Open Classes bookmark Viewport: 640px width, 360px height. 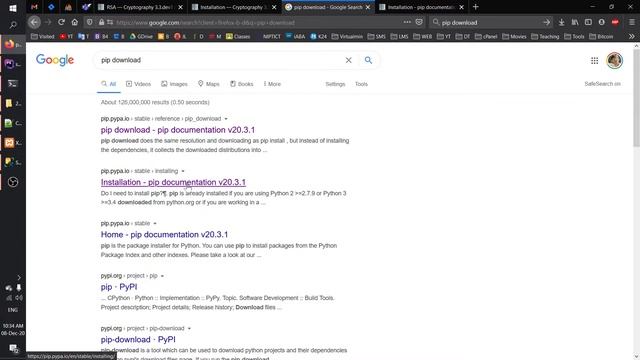[x=238, y=36]
